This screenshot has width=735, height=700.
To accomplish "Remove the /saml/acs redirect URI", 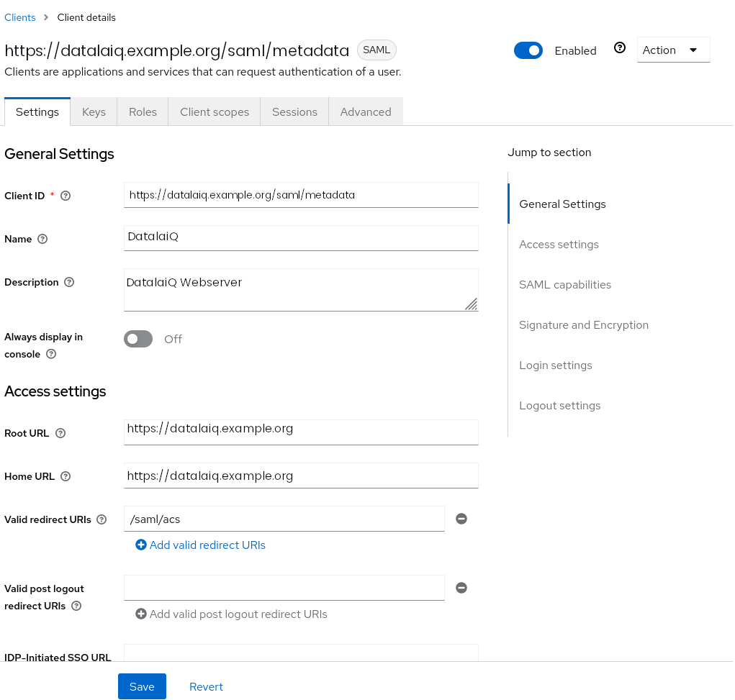I will tap(461, 519).
